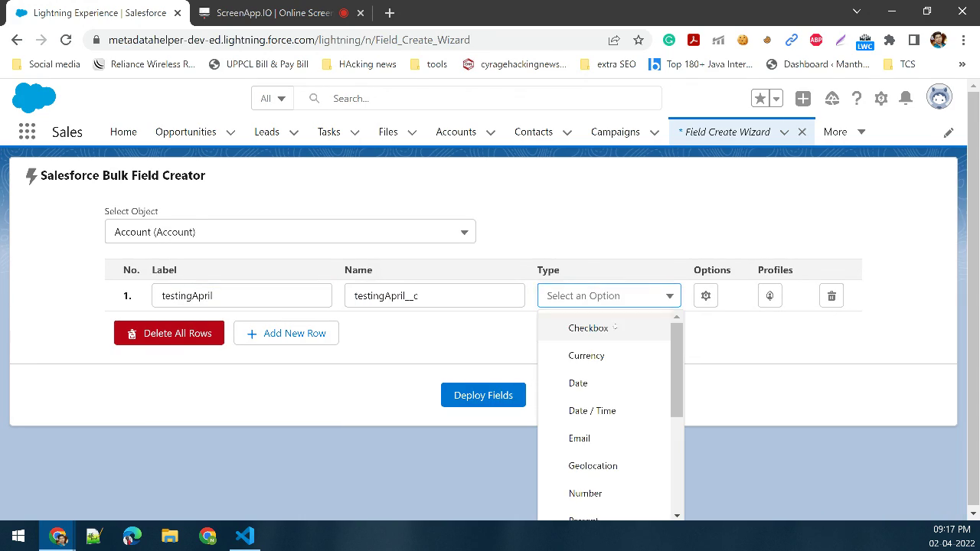Open the notifications bell
This screenshot has height=551, width=980.
point(907,98)
